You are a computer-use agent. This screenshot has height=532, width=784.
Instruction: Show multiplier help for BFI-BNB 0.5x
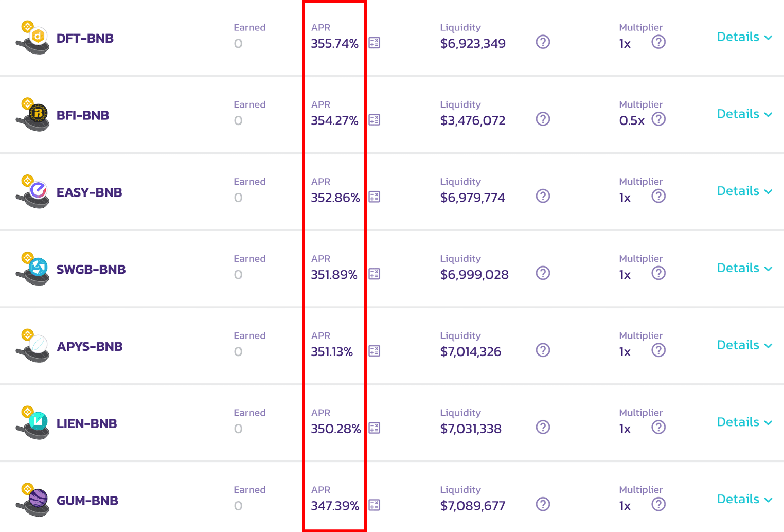click(x=658, y=119)
